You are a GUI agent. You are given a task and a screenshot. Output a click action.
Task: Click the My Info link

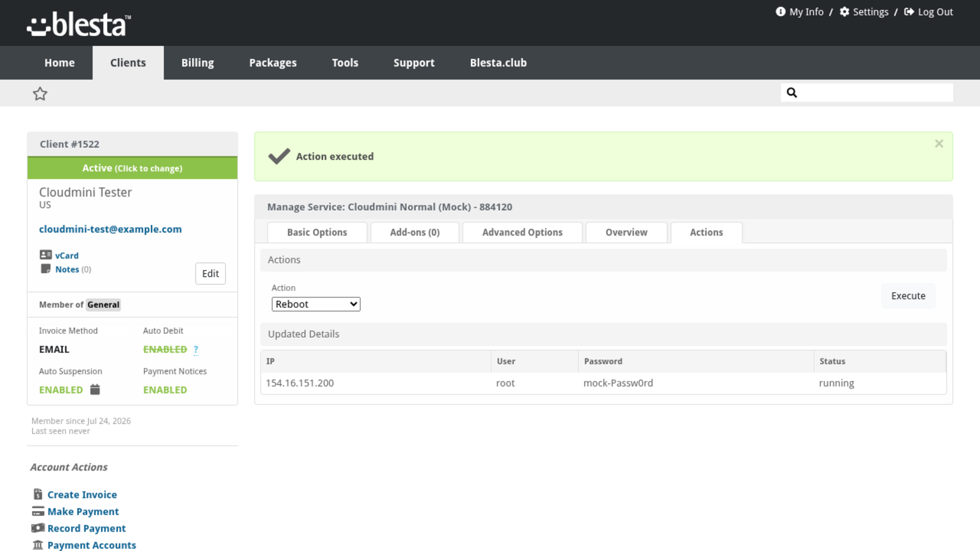tap(806, 12)
